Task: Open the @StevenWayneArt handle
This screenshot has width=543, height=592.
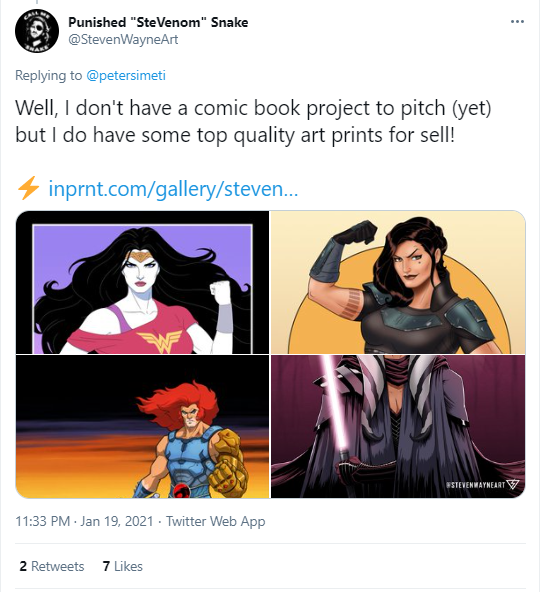Action: [x=123, y=39]
